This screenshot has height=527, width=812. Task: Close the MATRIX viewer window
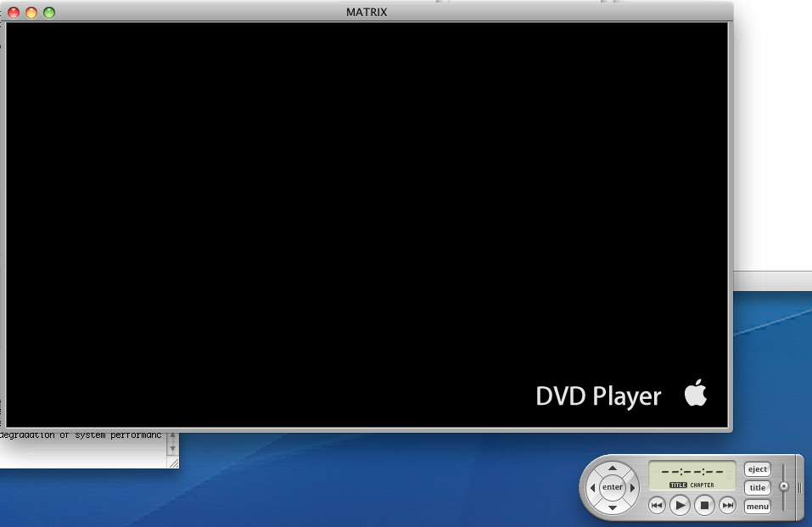click(14, 13)
